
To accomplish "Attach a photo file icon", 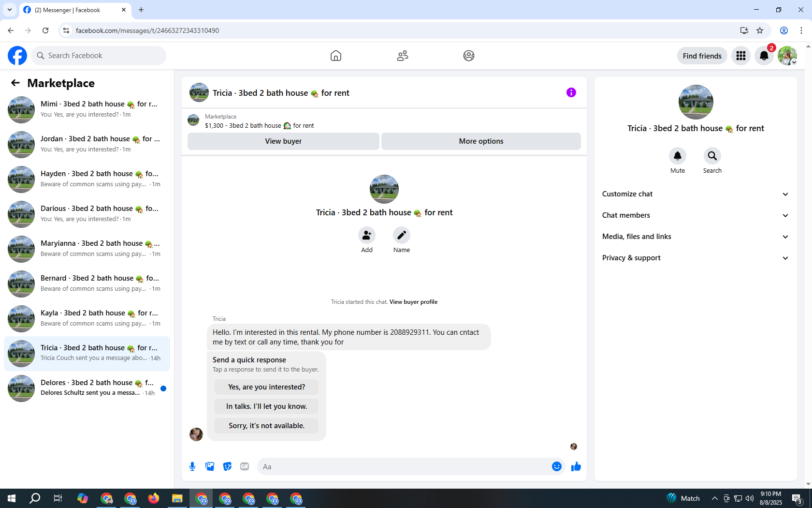I will click(x=210, y=466).
